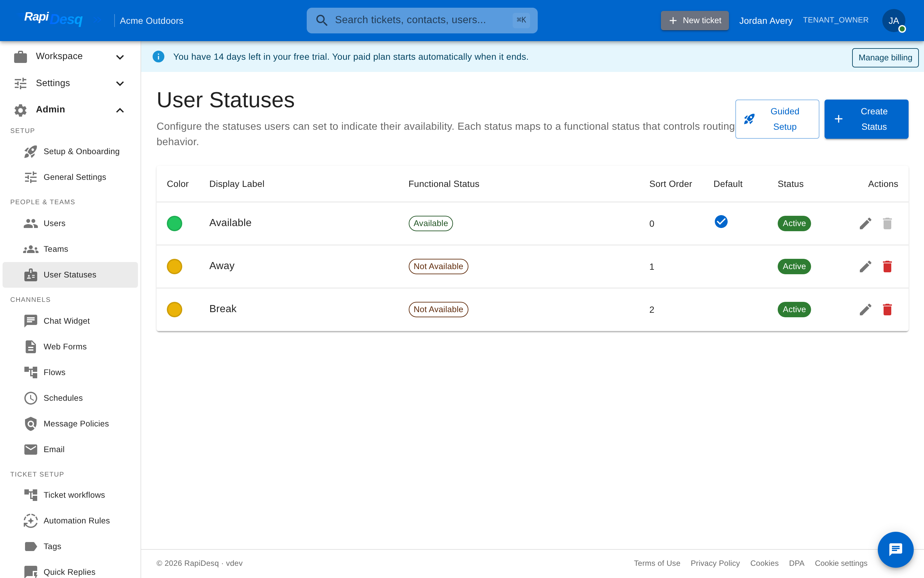Click the Flows tree icon
Screen dimensions: 924x578
click(30, 372)
